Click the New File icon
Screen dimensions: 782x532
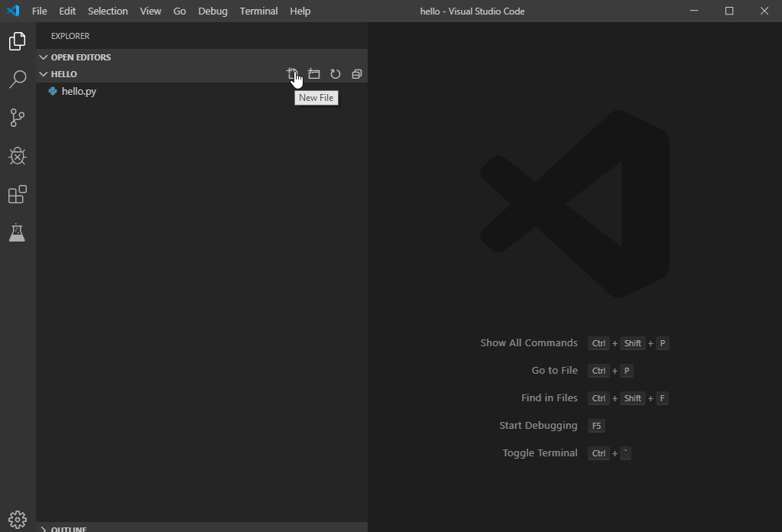[x=292, y=74]
